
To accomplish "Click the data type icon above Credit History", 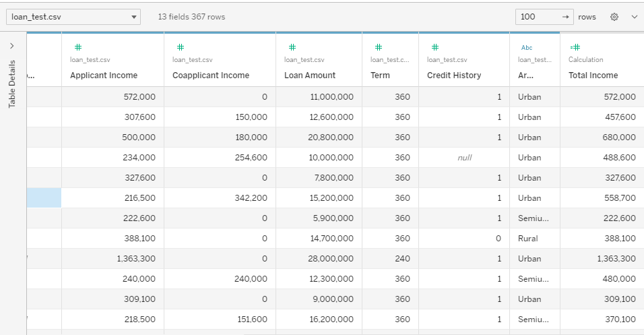I will pos(435,47).
